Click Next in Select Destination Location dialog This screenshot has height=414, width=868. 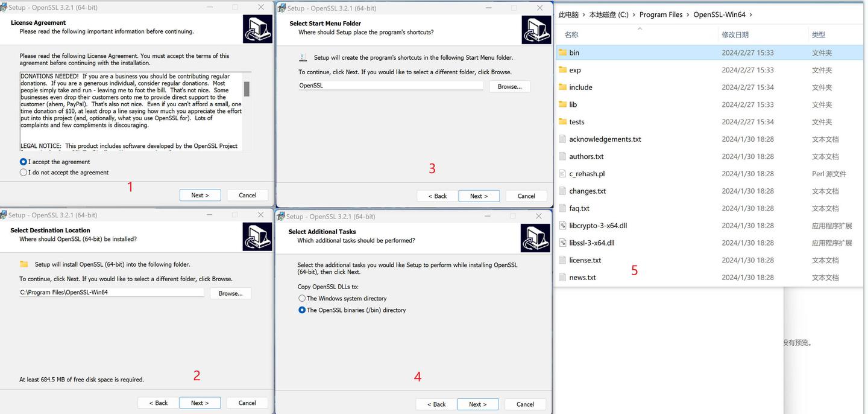[200, 403]
